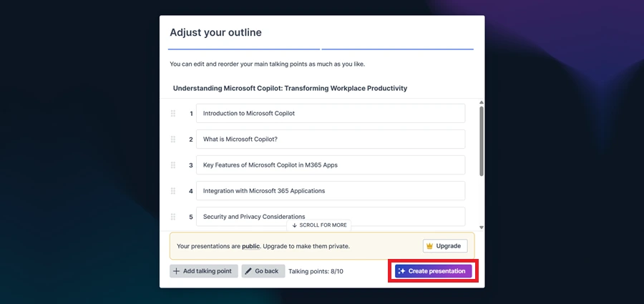Edit 'What is Microsoft Copilot?' field
This screenshot has width=644, height=304.
coord(331,139)
